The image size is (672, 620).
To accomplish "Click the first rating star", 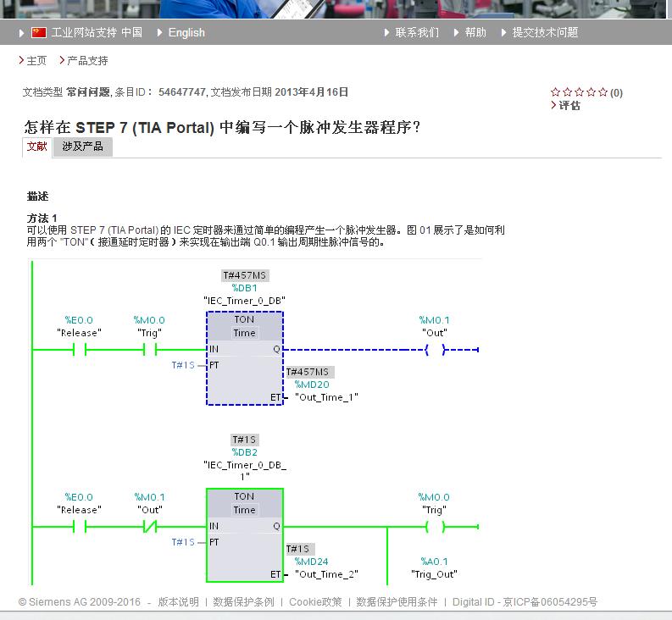I will tap(555, 91).
